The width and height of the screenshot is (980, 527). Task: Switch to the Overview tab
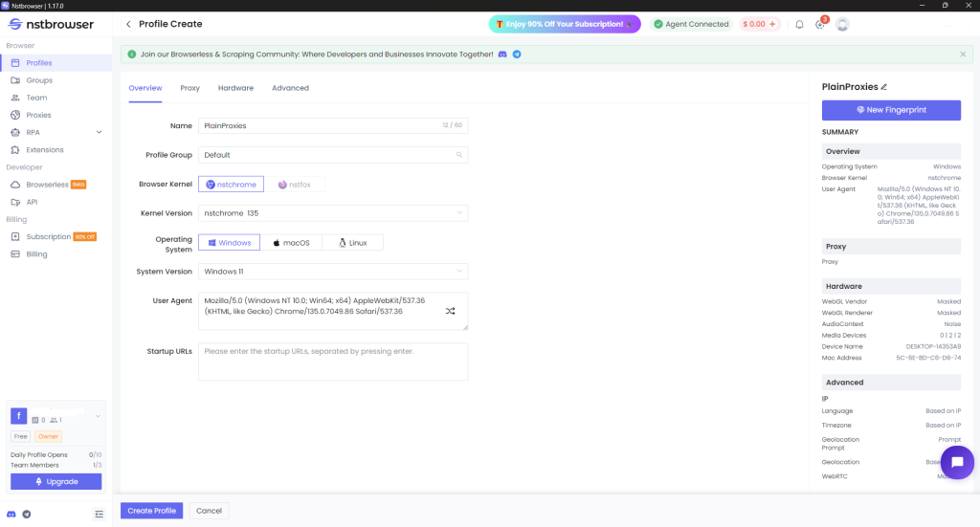(145, 88)
